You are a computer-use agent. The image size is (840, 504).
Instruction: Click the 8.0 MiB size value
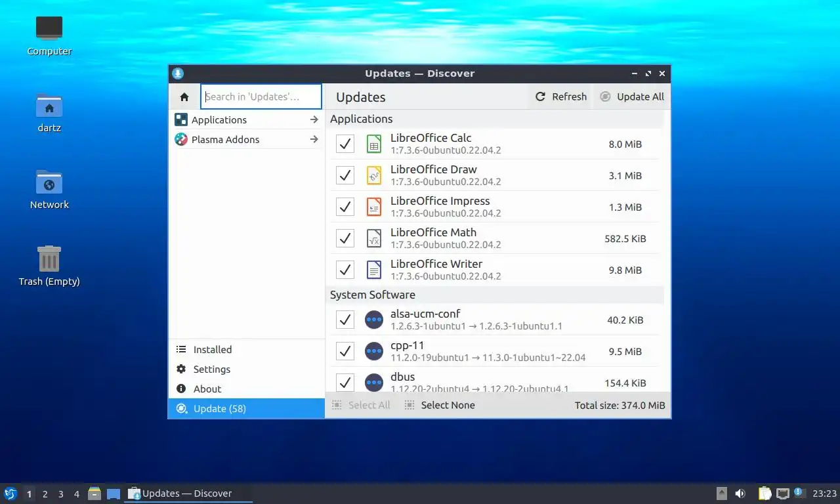coord(625,144)
